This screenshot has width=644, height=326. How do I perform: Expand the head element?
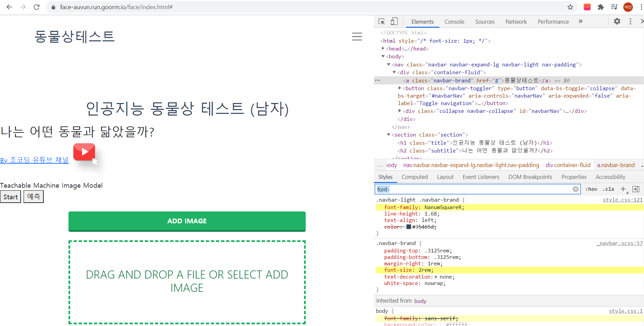point(383,48)
